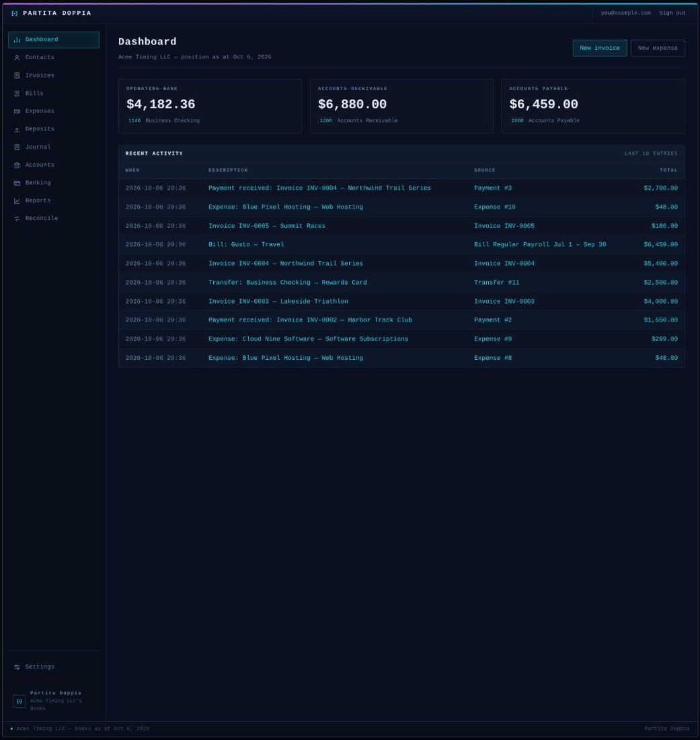Open Banking from the sidebar
The image size is (700, 740).
pos(54,182)
